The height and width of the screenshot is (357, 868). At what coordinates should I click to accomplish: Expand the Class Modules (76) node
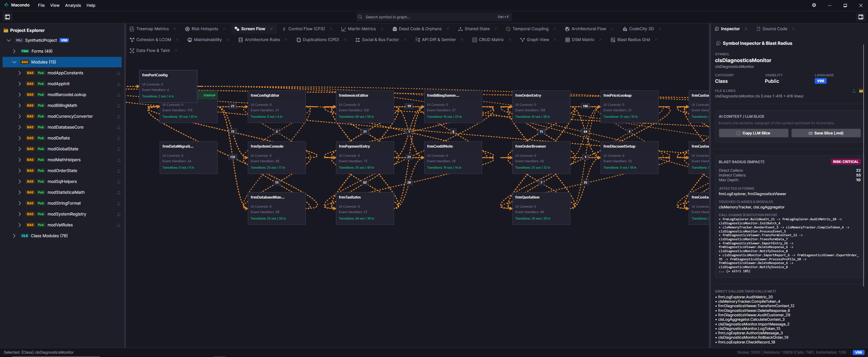click(x=14, y=236)
